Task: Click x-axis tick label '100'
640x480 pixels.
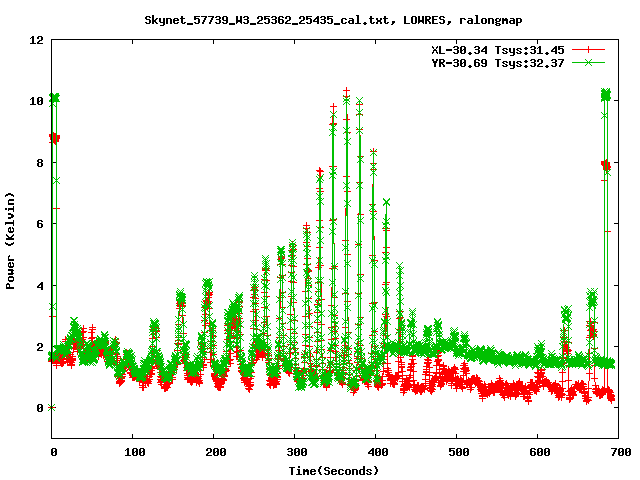Action: [x=135, y=452]
